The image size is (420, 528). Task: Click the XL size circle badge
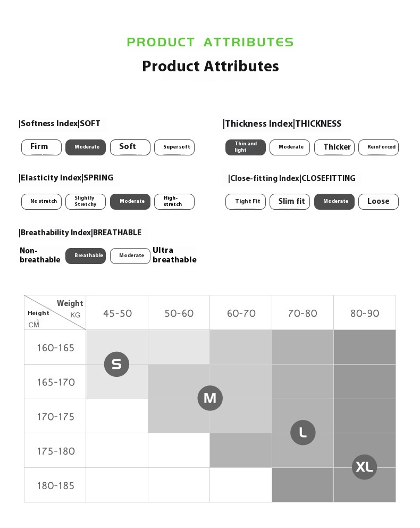tap(364, 467)
